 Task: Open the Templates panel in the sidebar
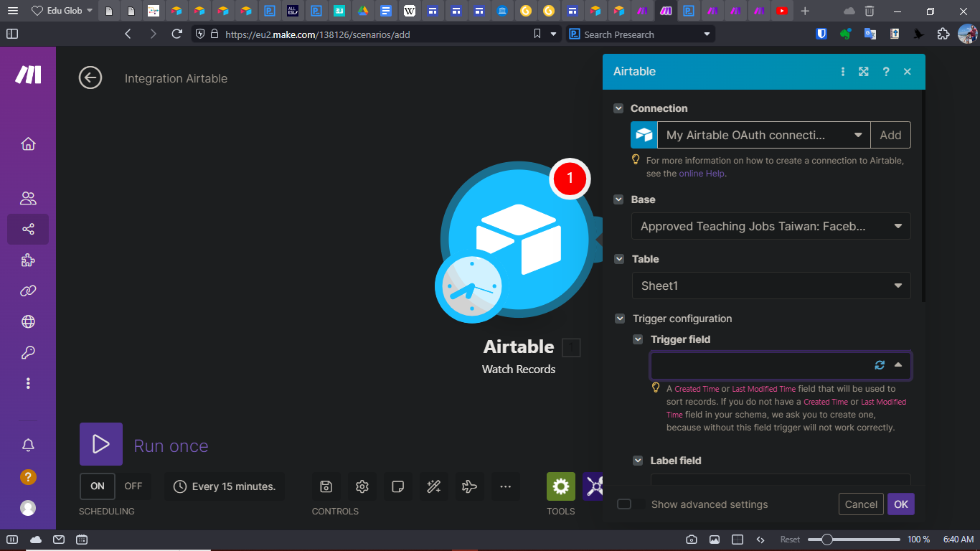(x=28, y=260)
